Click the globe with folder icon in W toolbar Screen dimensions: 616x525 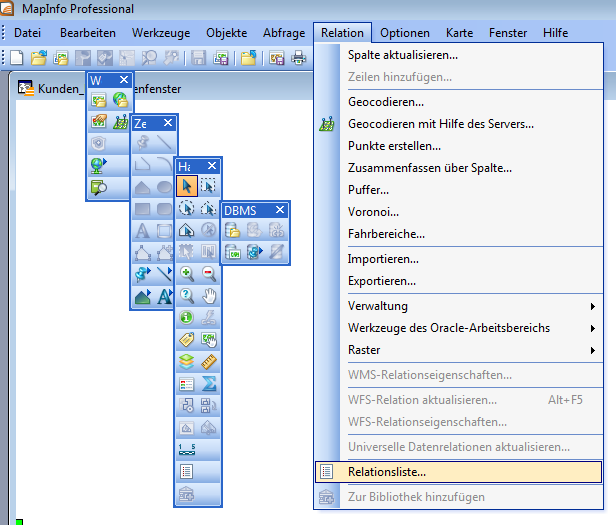coord(120,99)
